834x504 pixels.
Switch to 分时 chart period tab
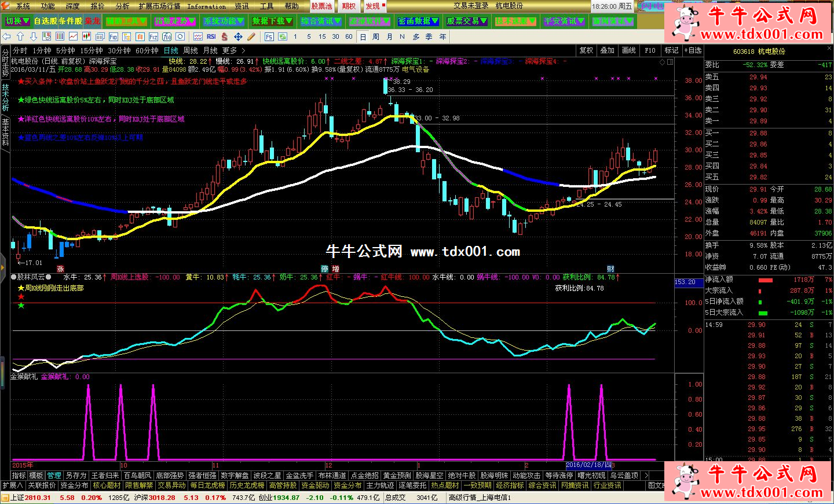point(20,51)
